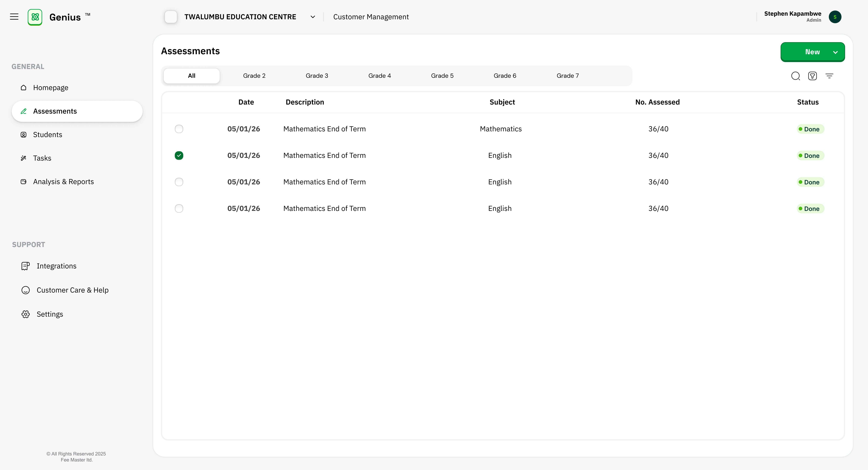Screen dimensions: 868x470
Task: Click the Mathematics subject cell
Action: tap(501, 129)
